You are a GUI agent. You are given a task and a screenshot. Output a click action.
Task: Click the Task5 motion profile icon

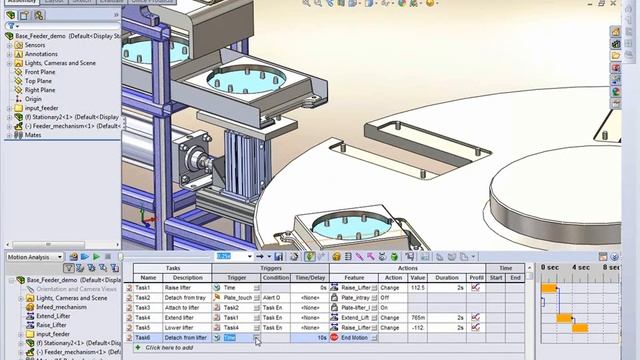coord(476,327)
